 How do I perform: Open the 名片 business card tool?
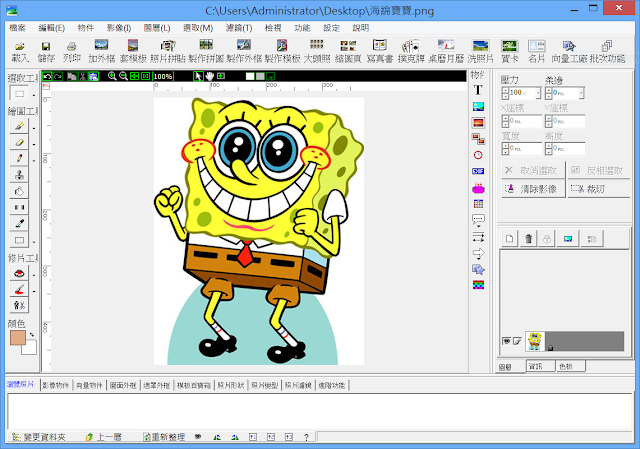pos(536,52)
